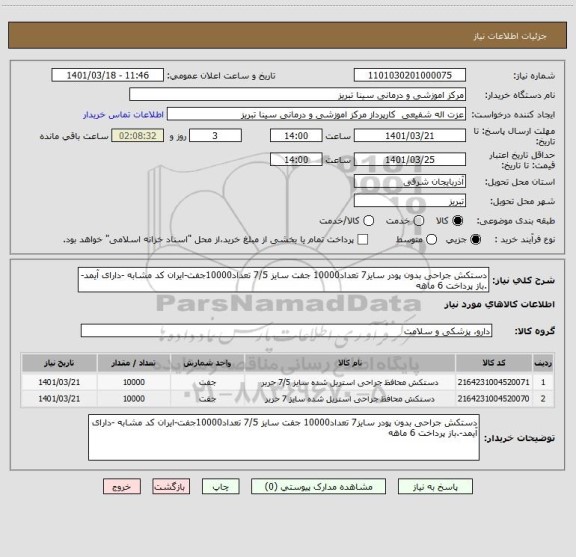The width and height of the screenshot is (576, 557).
Task: Click the province field 'آذربایجان شرقی'
Action: (410, 182)
